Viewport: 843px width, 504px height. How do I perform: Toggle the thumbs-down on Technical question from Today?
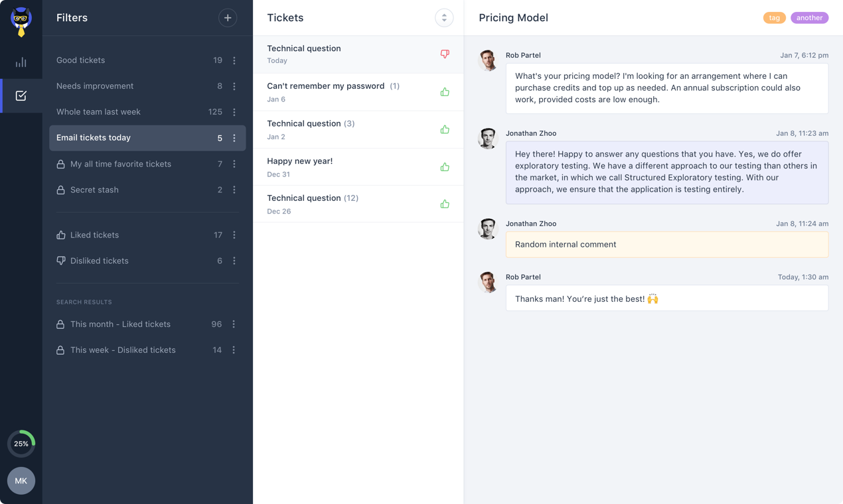tap(444, 54)
